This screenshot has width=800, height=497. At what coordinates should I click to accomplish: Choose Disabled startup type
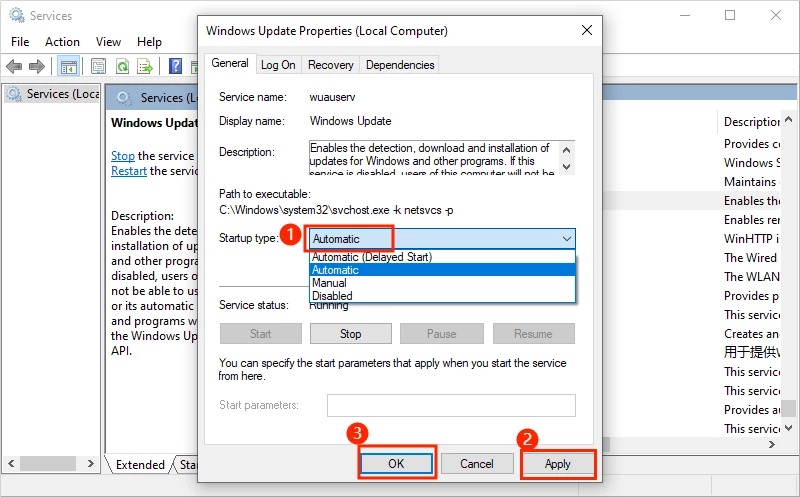coord(442,295)
